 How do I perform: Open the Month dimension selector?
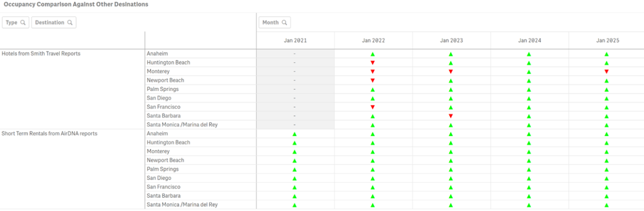tap(275, 22)
